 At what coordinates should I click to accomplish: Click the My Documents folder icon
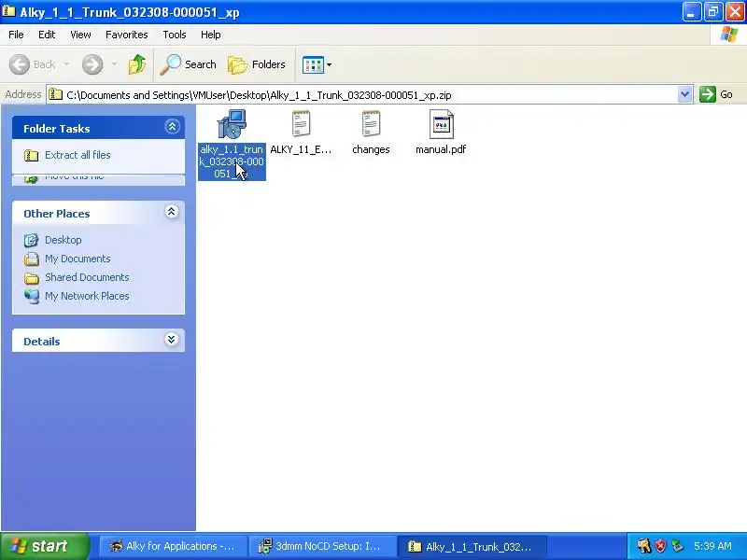coord(32,259)
